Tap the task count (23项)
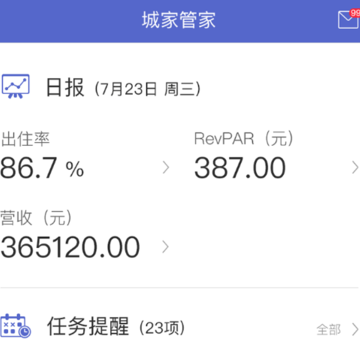 (162, 328)
